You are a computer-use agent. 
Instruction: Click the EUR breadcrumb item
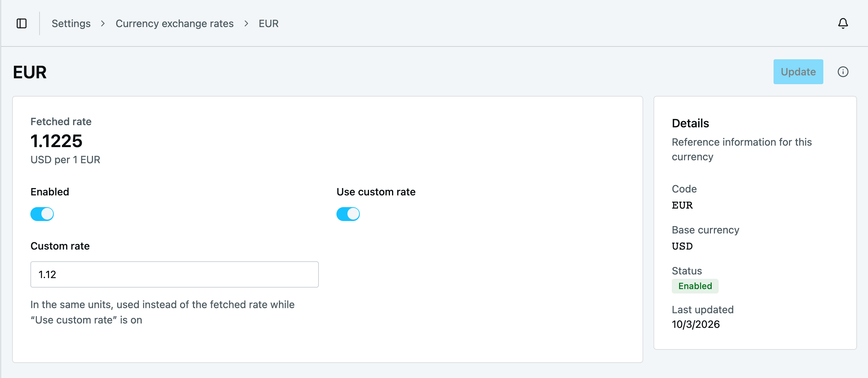pos(269,23)
